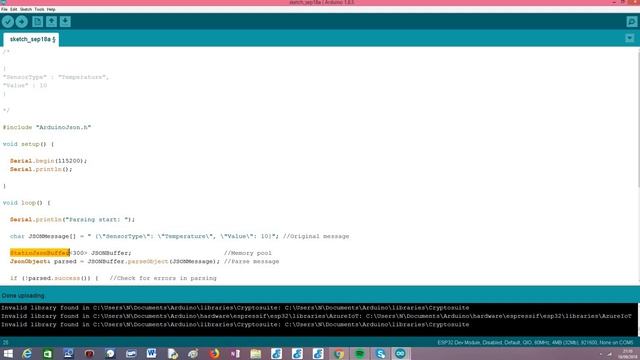Click the void loop() line
Image resolution: width=640 pixels, height=360 pixels.
[x=27, y=203]
